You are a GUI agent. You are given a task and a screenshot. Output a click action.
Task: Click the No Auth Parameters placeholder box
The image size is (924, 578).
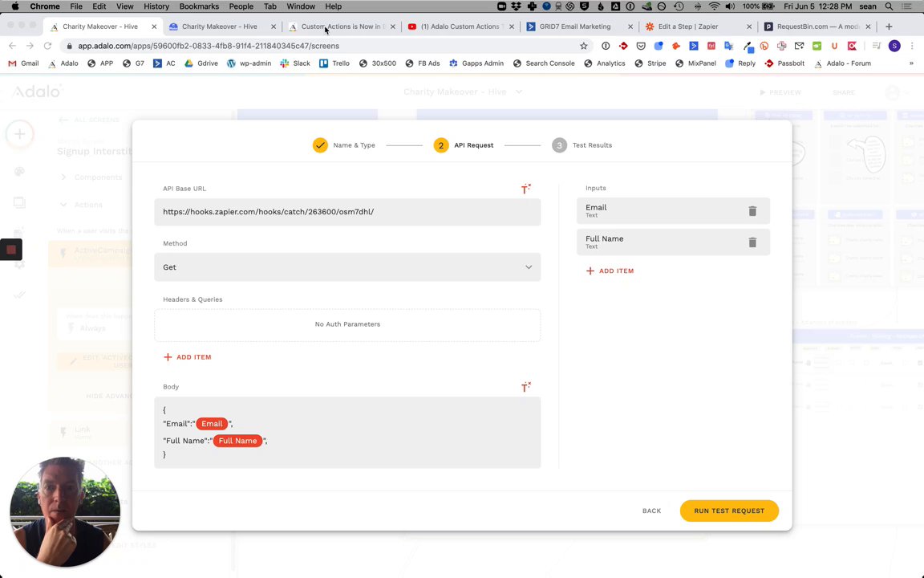[x=347, y=324]
